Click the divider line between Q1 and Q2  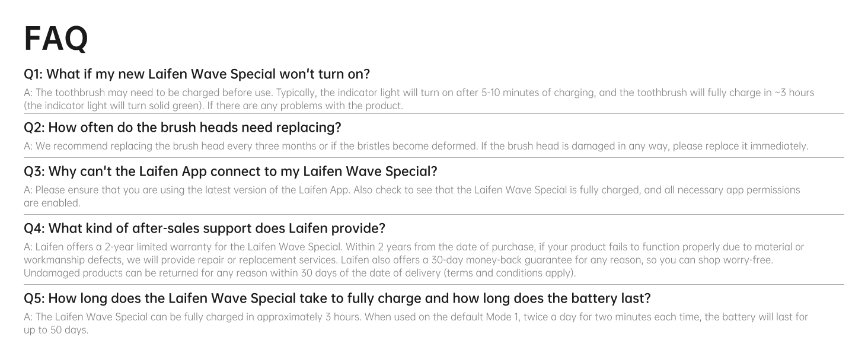pyautogui.click(x=433, y=114)
